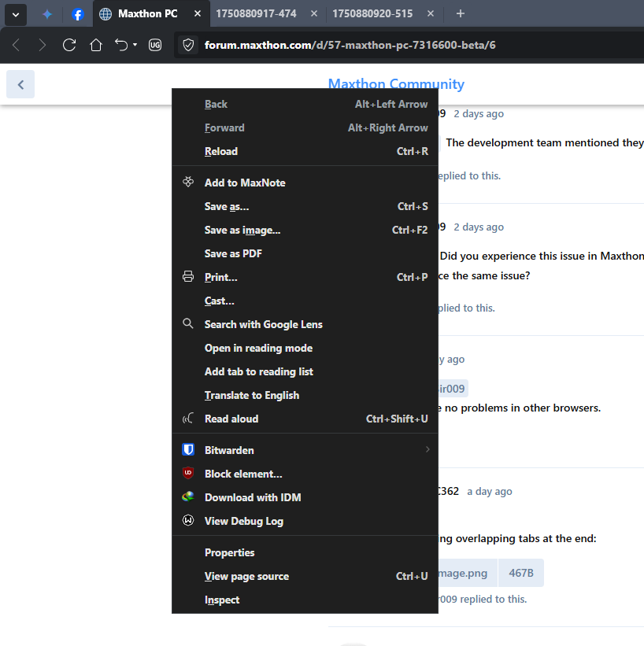Select Add tab to reading list
Image resolution: width=644 pixels, height=646 pixels.
coord(305,371)
